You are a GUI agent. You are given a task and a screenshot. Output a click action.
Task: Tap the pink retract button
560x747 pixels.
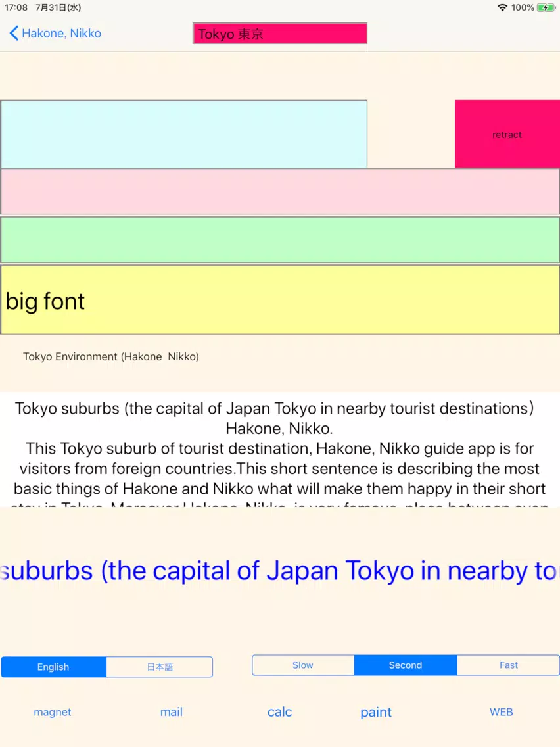(x=507, y=134)
